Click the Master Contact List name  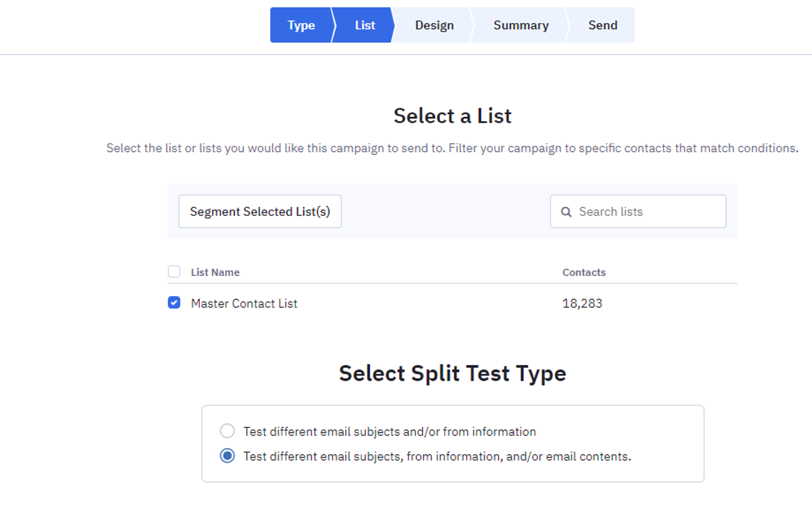click(x=244, y=303)
